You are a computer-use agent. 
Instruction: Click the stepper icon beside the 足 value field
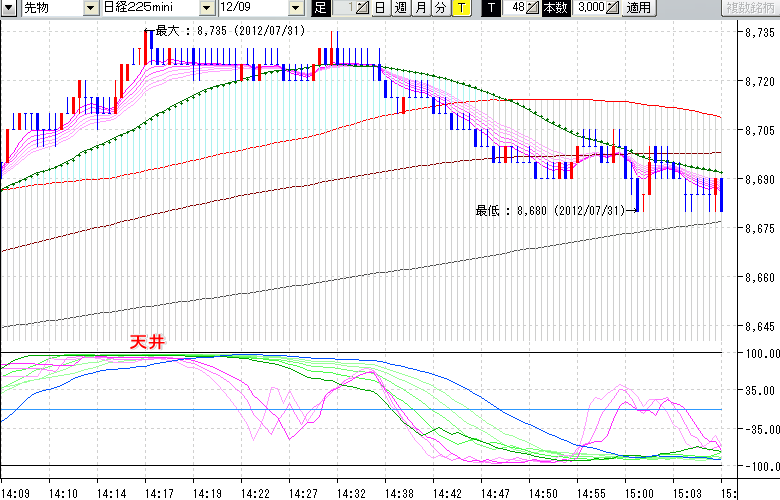point(362,7)
